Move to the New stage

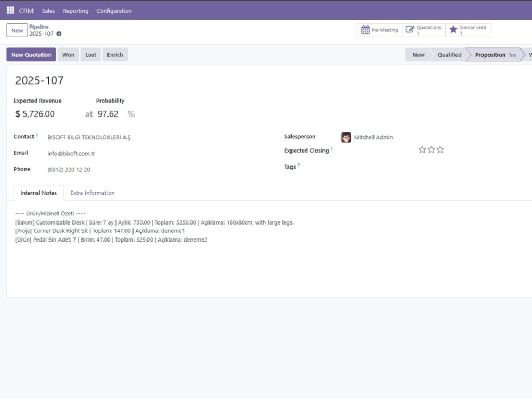(x=418, y=55)
